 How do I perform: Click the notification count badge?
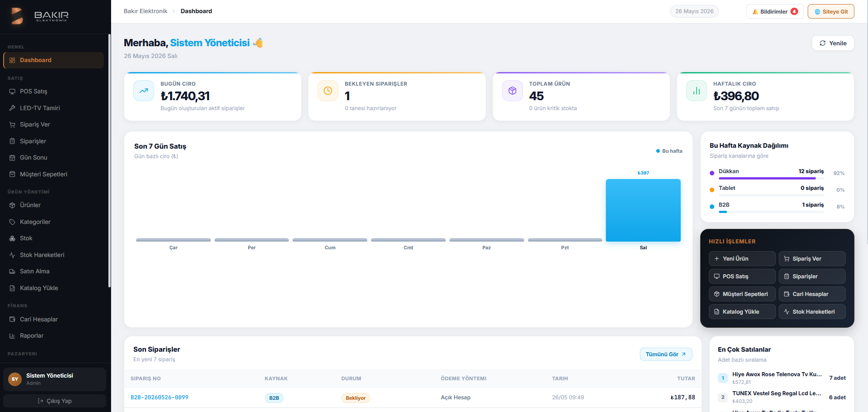tap(794, 12)
